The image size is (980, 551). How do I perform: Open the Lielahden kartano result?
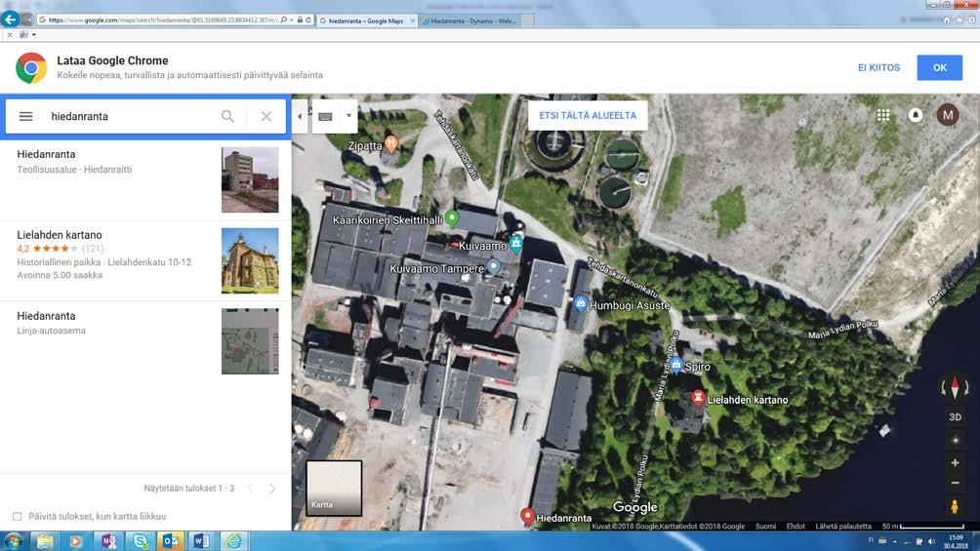145,260
